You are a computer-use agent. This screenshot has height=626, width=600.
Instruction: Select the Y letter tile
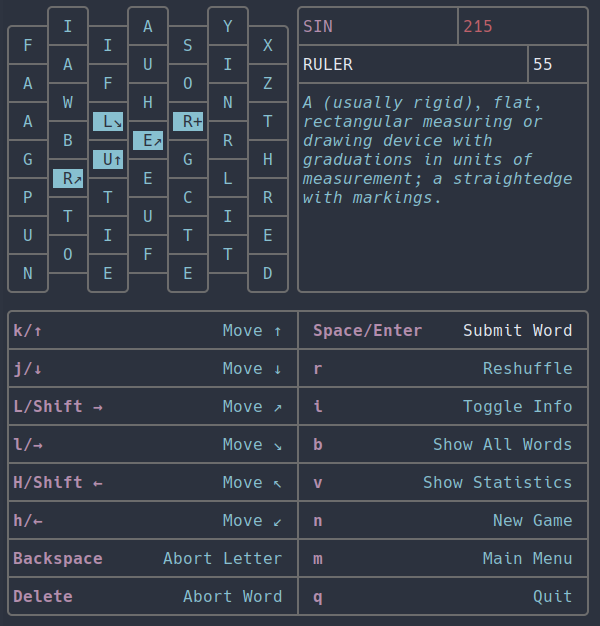(x=228, y=26)
